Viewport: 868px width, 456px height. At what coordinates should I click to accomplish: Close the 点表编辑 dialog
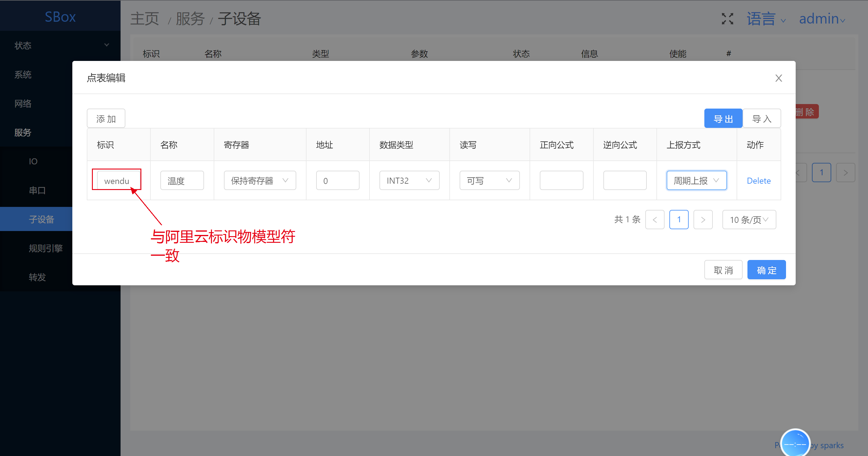point(778,78)
